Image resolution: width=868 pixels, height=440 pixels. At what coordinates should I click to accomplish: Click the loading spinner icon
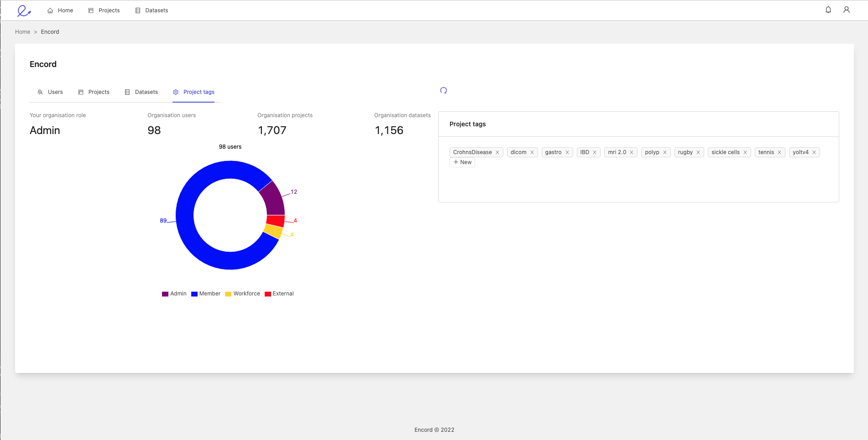[x=444, y=90]
